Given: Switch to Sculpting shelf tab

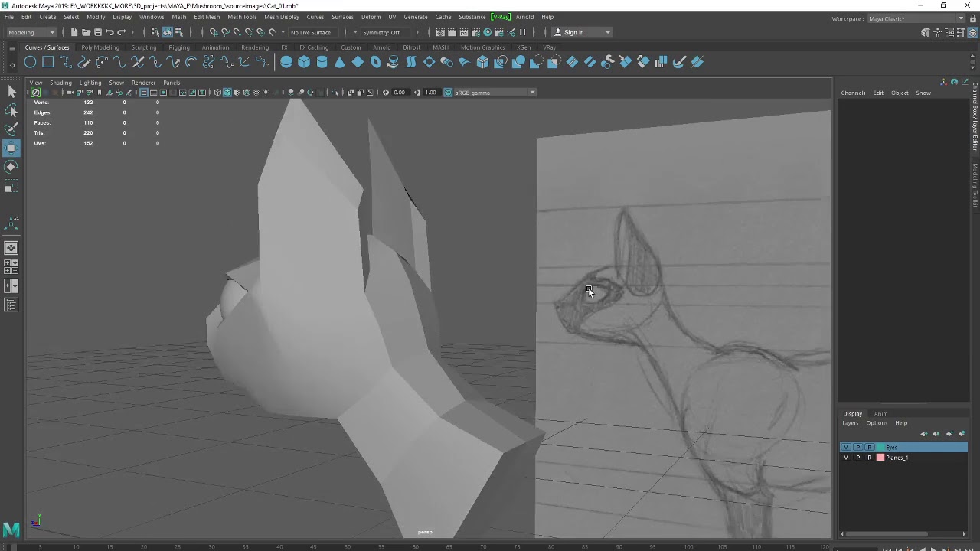Looking at the screenshot, I should point(144,47).
